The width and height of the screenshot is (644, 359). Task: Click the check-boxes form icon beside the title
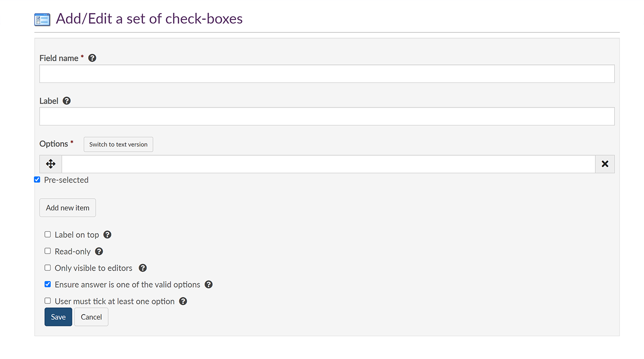tap(43, 19)
